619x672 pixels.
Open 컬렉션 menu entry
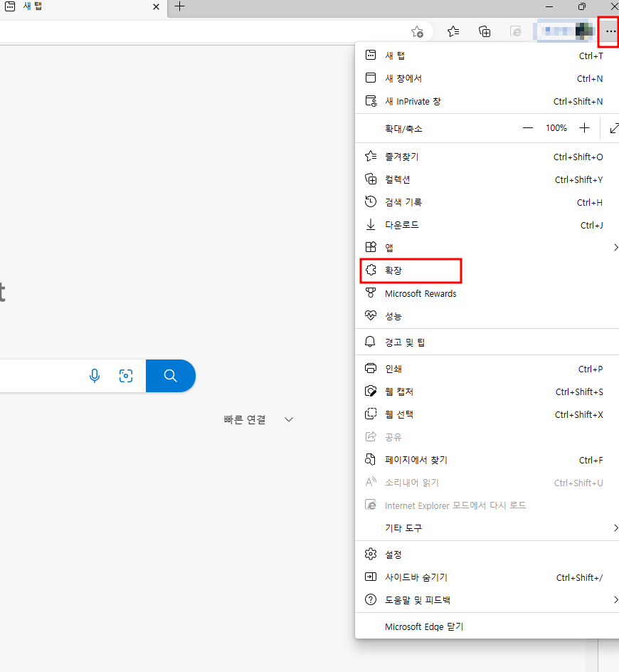[x=487, y=179]
